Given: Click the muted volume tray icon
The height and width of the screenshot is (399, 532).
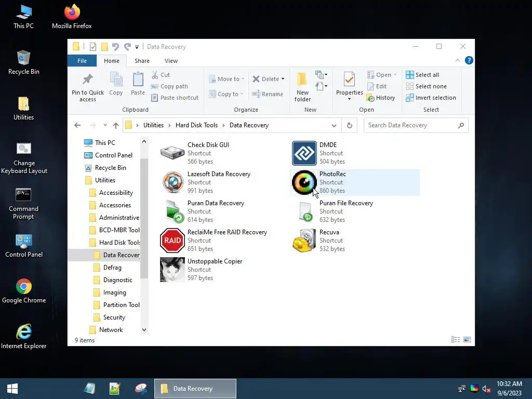Looking at the screenshot, I should [x=486, y=389].
